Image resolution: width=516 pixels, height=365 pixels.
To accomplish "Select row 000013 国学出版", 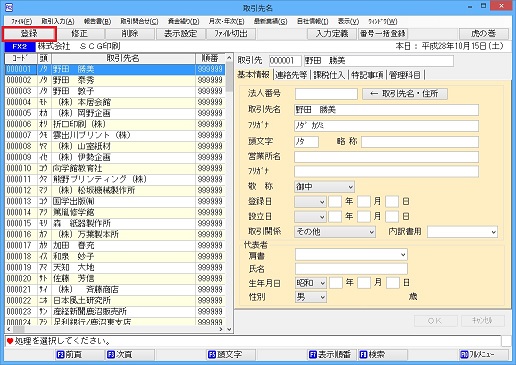I will pyautogui.click(x=115, y=201).
